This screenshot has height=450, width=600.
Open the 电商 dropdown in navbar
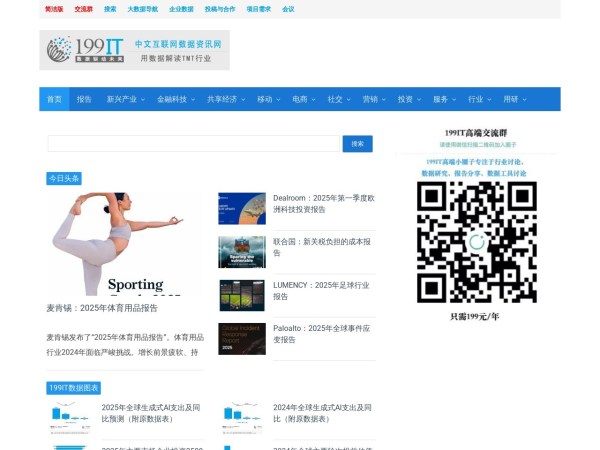pos(303,100)
